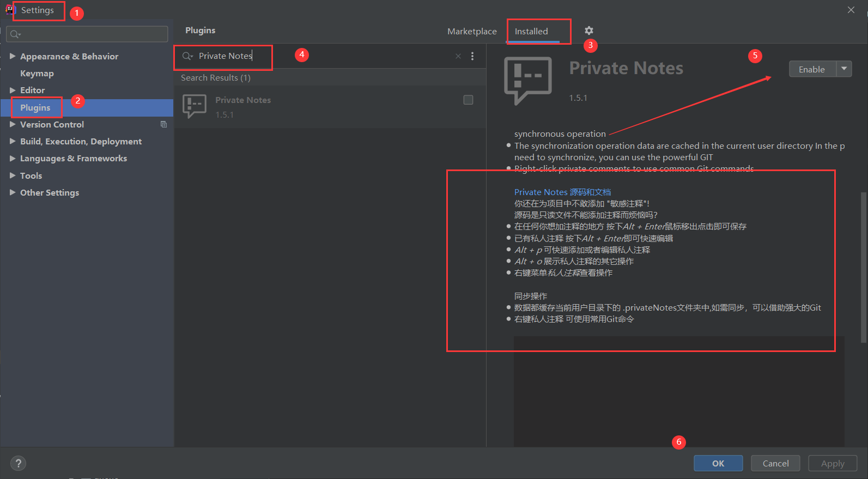Click Version Control project-level copy icon
The height and width of the screenshot is (479, 868).
[163, 124]
